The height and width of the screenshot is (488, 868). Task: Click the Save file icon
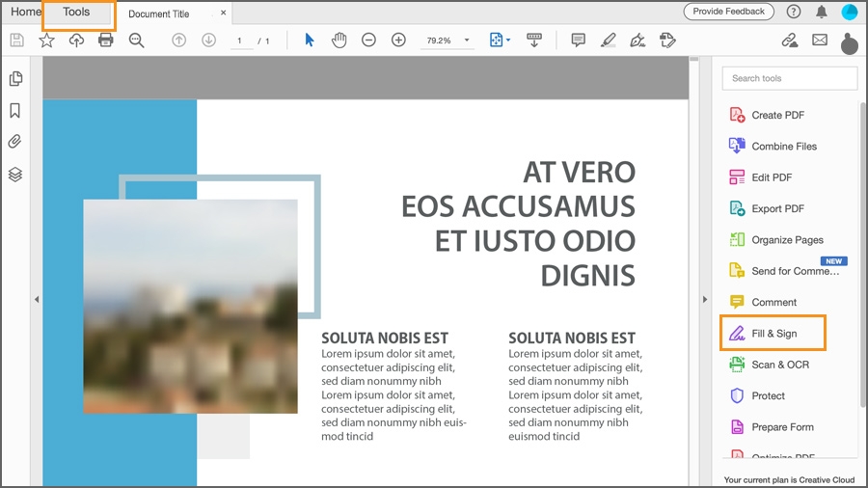[17, 40]
